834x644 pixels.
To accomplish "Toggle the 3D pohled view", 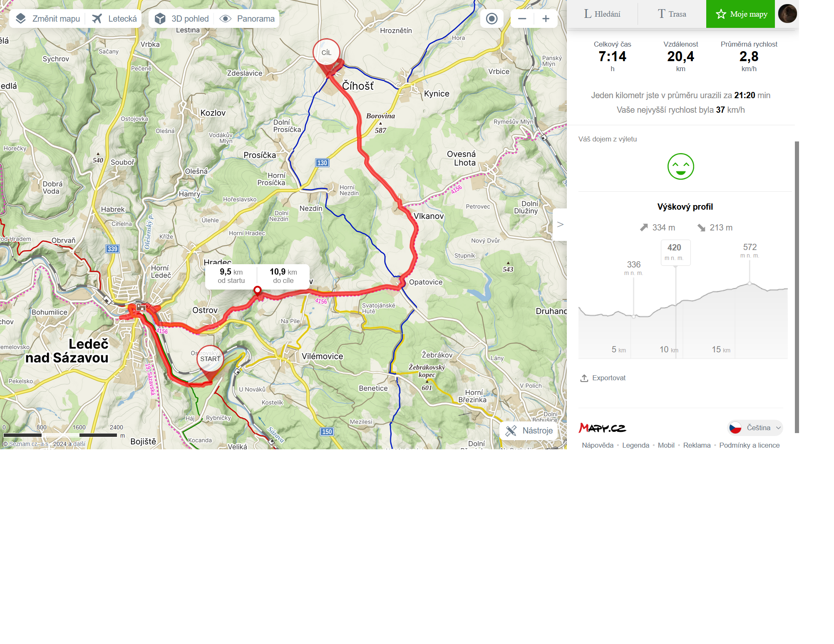I will point(182,19).
